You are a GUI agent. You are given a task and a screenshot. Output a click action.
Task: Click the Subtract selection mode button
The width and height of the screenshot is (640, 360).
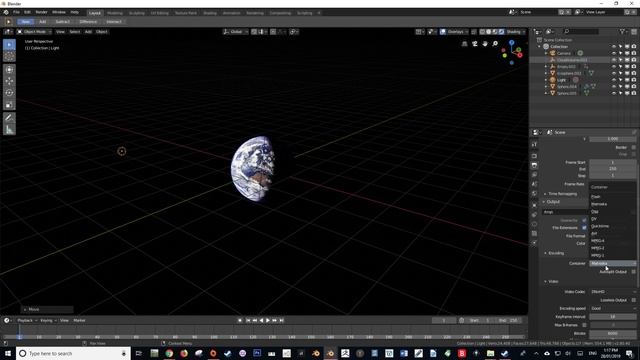tap(62, 22)
